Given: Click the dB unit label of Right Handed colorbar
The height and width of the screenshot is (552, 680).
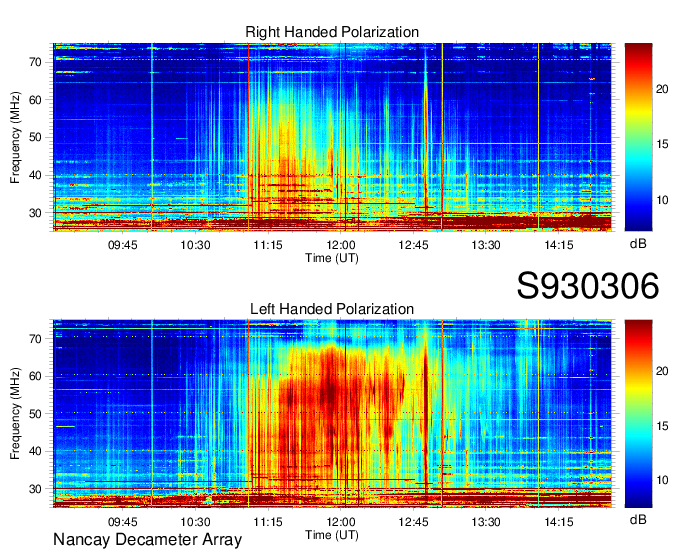Looking at the screenshot, I should point(638,244).
